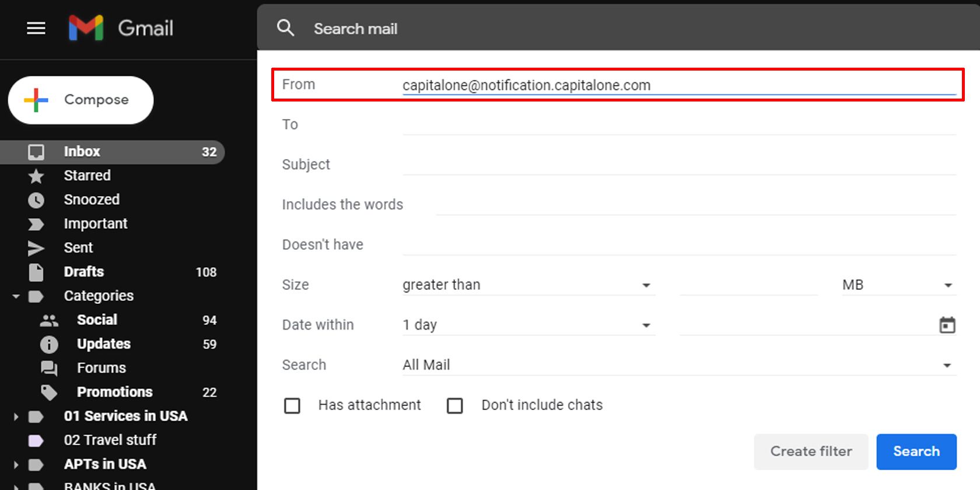
Task: Click the Promotions count 22
Action: [x=209, y=393]
